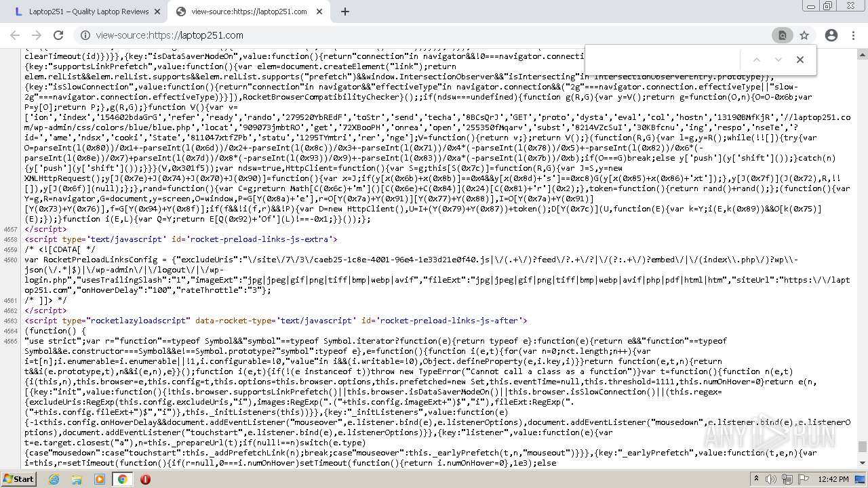Image resolution: width=868 pixels, height=488 pixels.
Task: Open the Chrome three-dot menu
Action: (853, 35)
